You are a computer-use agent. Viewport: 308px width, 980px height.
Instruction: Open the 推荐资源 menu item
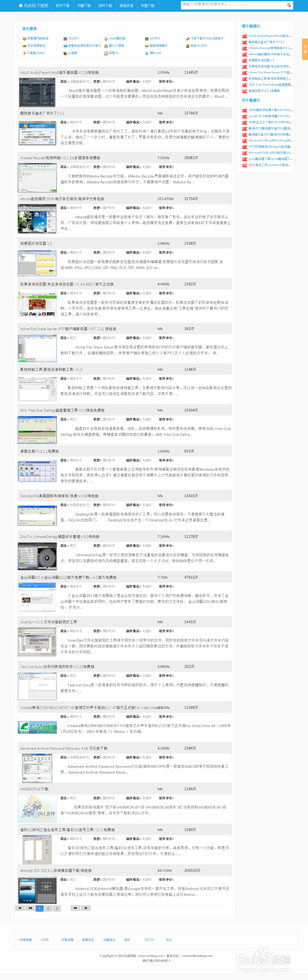(x=126, y=6)
